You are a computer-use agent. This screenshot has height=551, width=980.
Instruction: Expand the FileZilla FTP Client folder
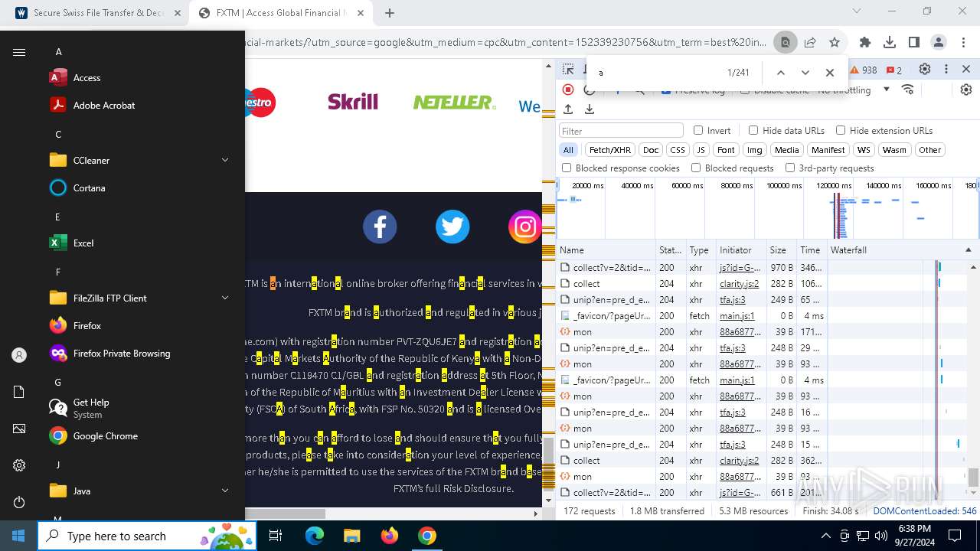[x=225, y=298]
